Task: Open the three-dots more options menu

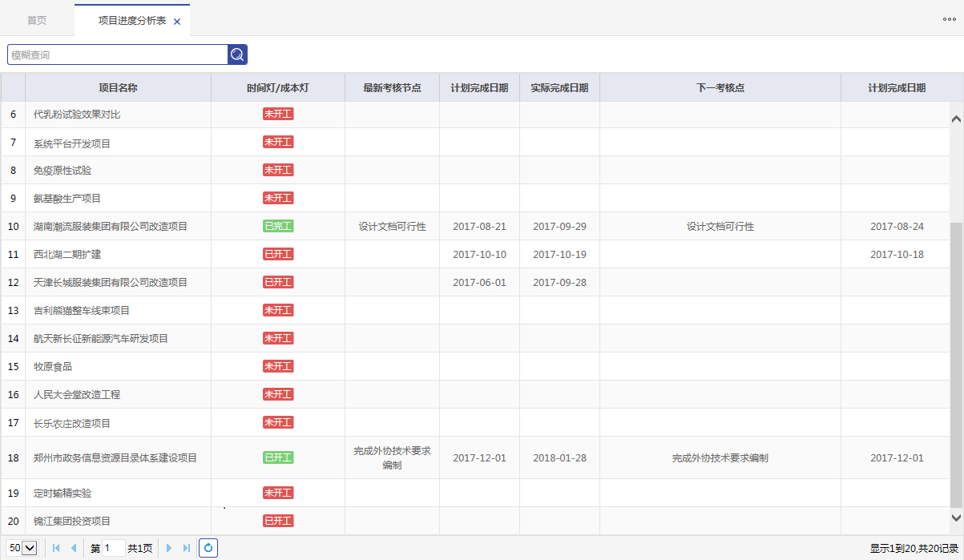Action: [x=950, y=20]
